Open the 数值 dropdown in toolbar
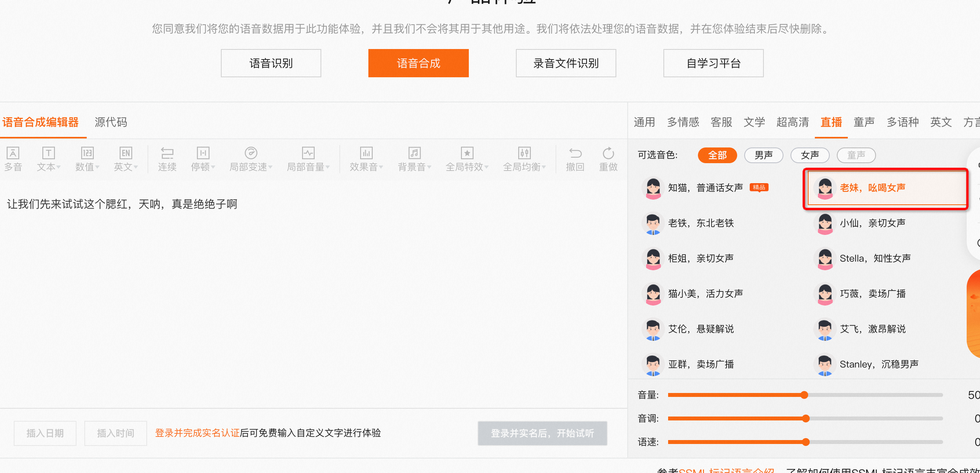Image resolution: width=980 pixels, height=473 pixels. pyautogui.click(x=87, y=159)
